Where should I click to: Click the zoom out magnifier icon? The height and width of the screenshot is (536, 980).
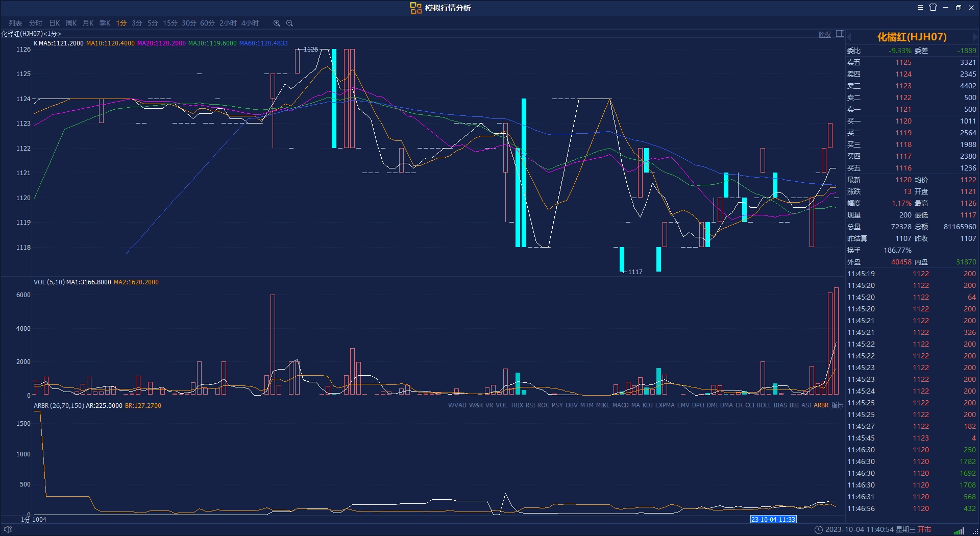(x=289, y=23)
